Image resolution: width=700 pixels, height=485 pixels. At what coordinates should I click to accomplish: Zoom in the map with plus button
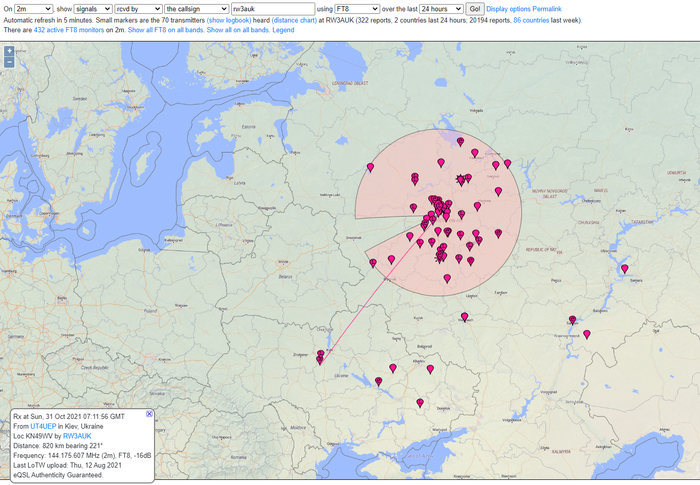(10, 50)
